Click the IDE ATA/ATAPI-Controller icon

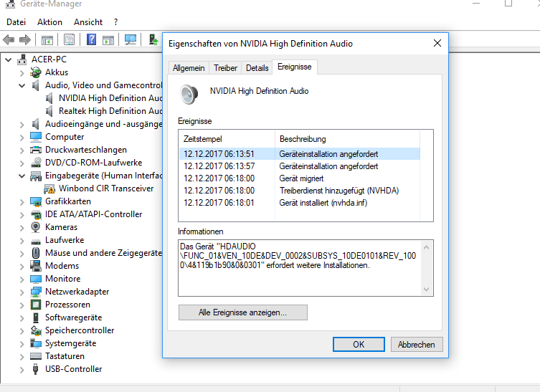(x=35, y=214)
